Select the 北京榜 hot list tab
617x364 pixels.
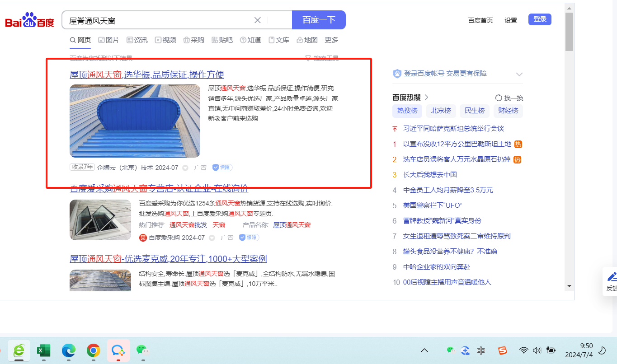(x=441, y=111)
